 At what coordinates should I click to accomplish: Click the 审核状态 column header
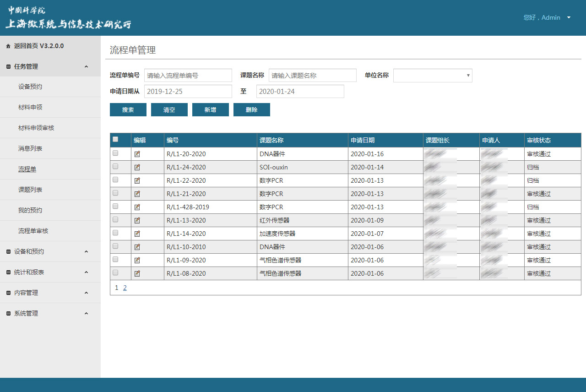pos(553,141)
